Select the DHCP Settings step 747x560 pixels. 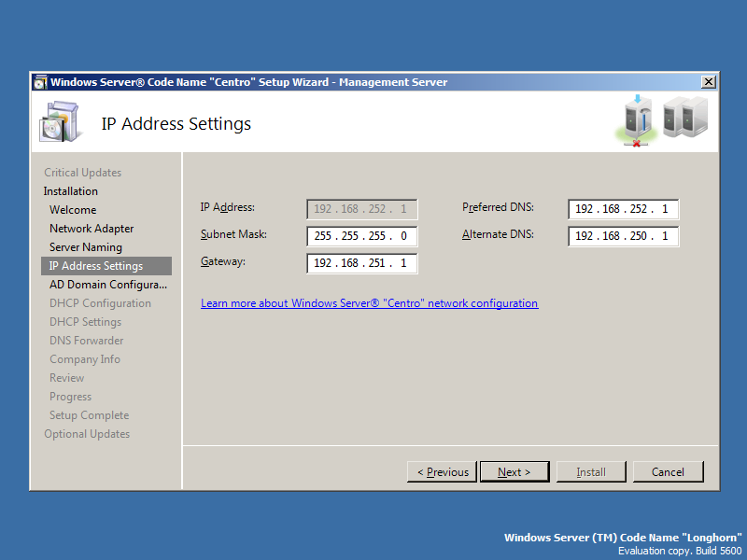(x=85, y=322)
